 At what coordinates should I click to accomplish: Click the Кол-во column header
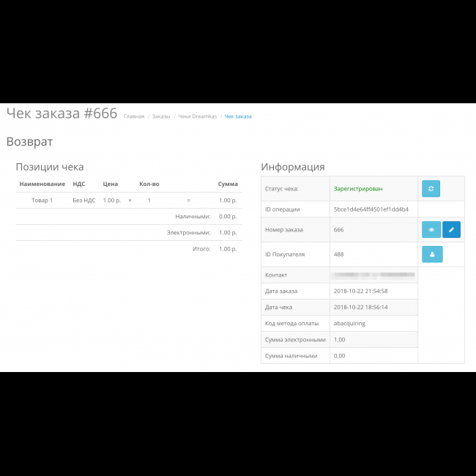[149, 184]
